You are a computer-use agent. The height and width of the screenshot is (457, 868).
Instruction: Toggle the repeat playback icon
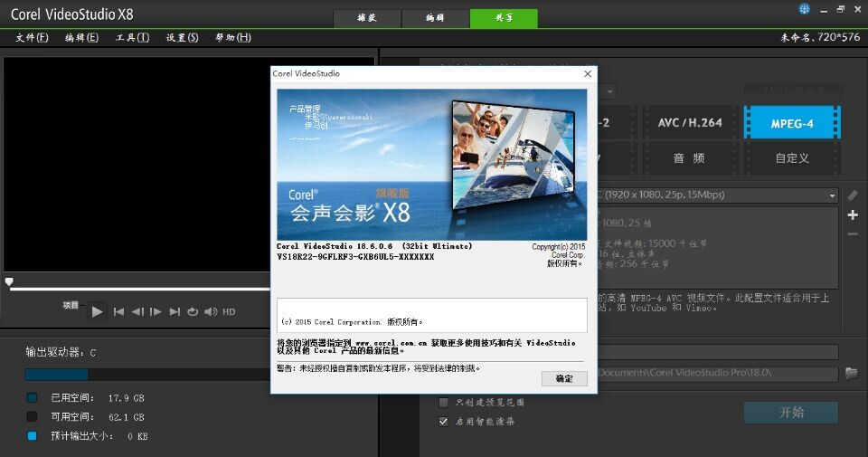193,311
